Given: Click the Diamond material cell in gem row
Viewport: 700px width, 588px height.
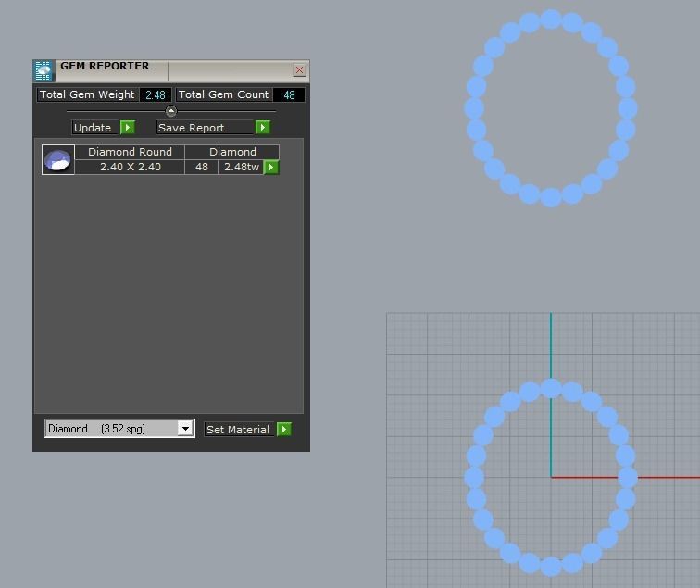Looking at the screenshot, I should click(x=232, y=152).
